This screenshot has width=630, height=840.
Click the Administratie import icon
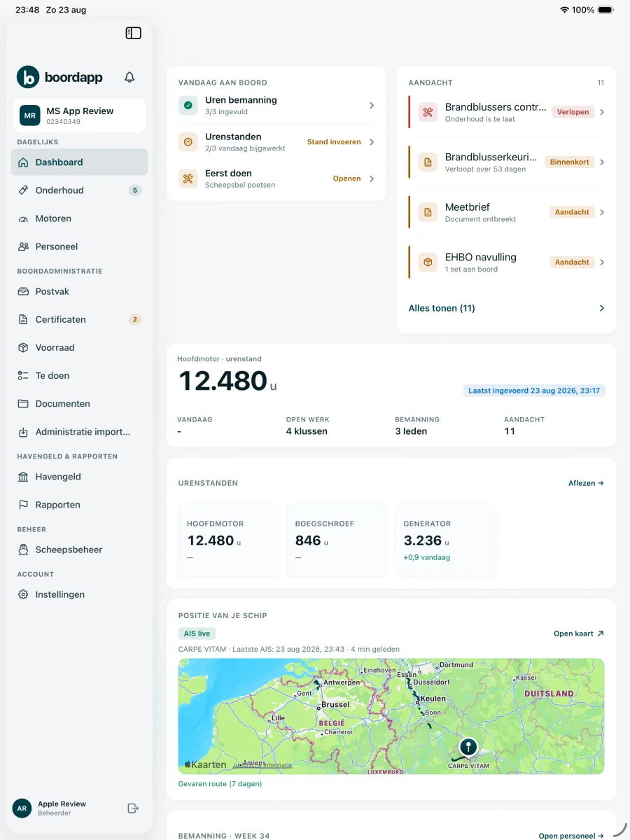pos(23,432)
